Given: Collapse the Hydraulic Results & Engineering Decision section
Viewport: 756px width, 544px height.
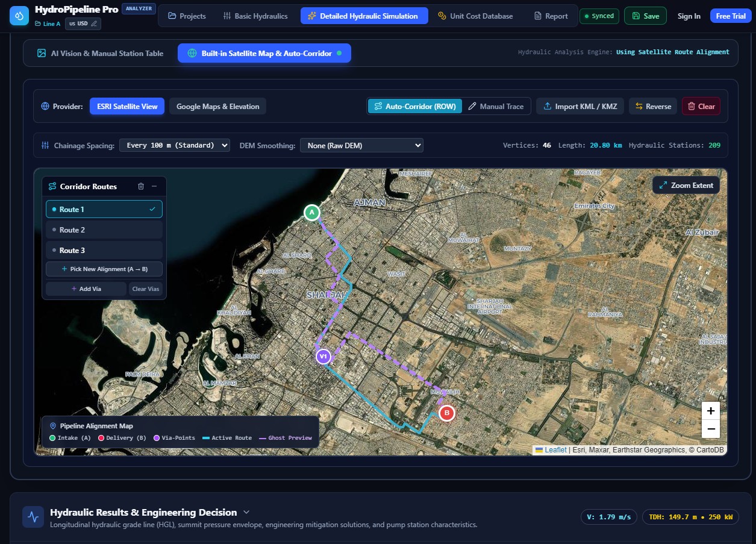Looking at the screenshot, I should point(246,513).
